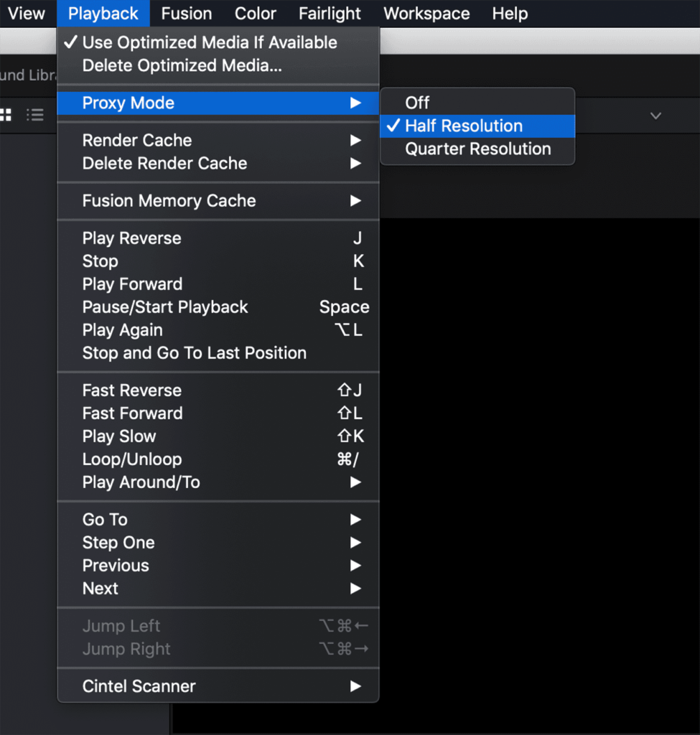Image resolution: width=700 pixels, height=735 pixels.
Task: Close the Playback menu
Action: point(103,14)
